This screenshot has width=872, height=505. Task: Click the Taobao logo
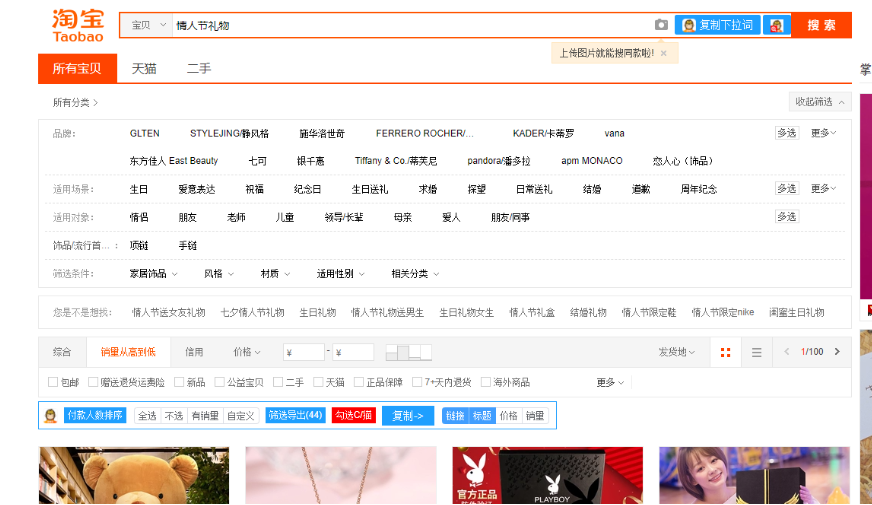click(x=78, y=26)
